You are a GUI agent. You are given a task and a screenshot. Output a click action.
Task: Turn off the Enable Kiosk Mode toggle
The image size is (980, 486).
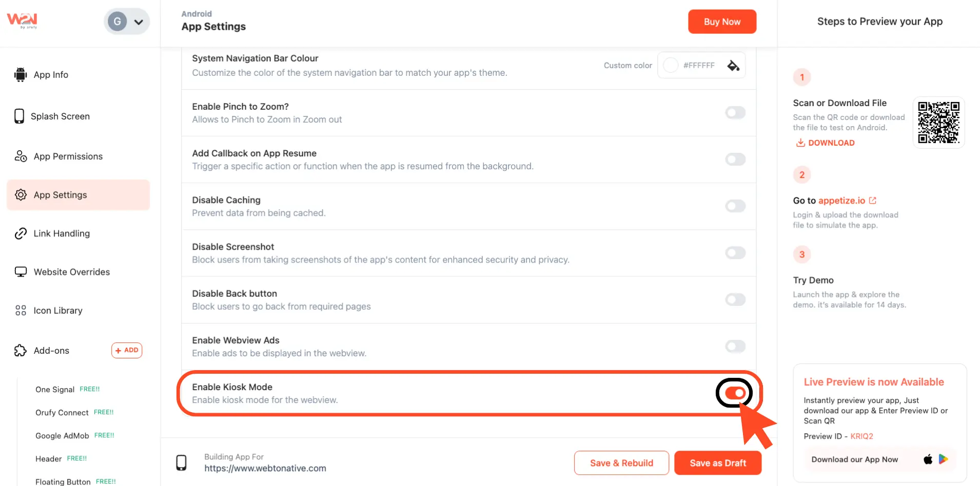coord(735,393)
